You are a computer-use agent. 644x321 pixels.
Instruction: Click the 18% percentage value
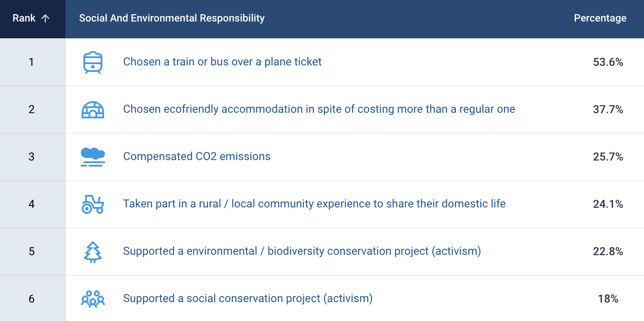pos(608,299)
